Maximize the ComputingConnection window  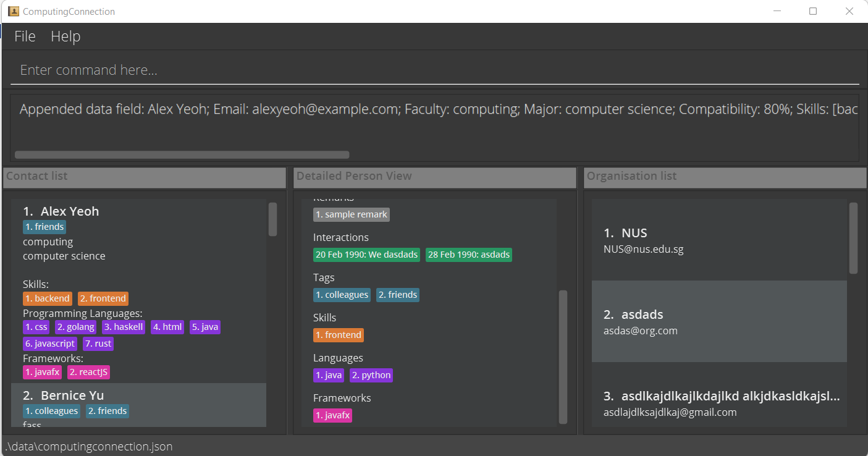(x=813, y=11)
